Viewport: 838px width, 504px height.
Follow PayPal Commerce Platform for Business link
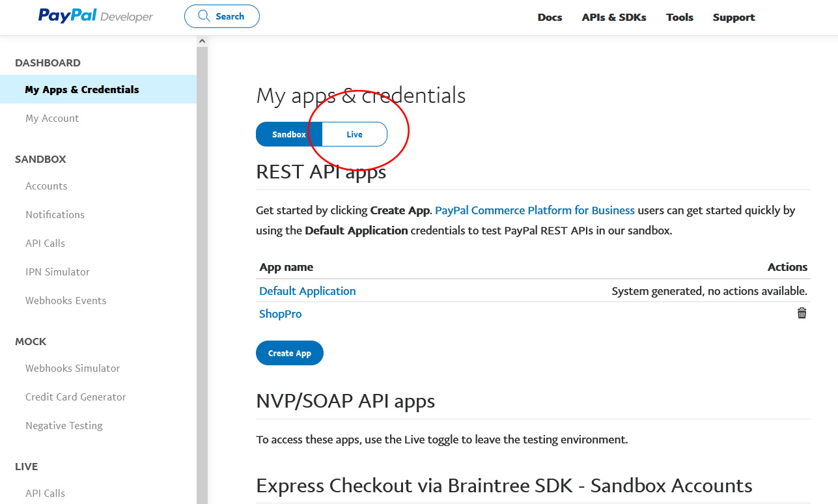click(535, 210)
